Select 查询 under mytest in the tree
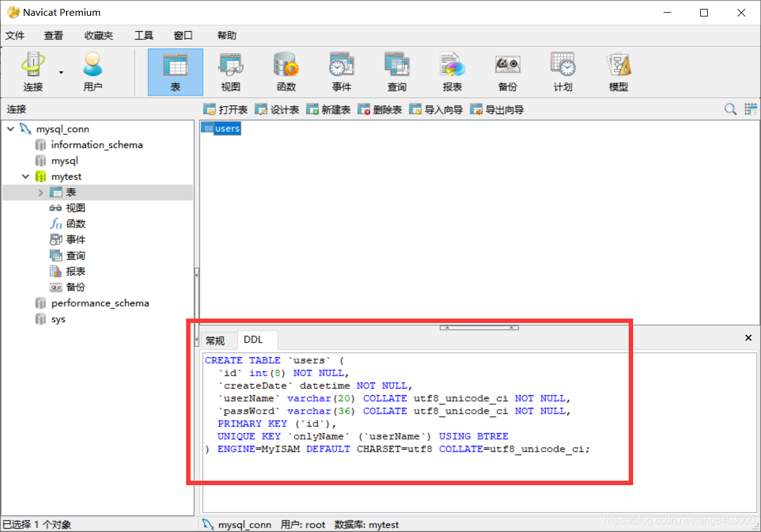This screenshot has width=761, height=532. click(x=75, y=256)
